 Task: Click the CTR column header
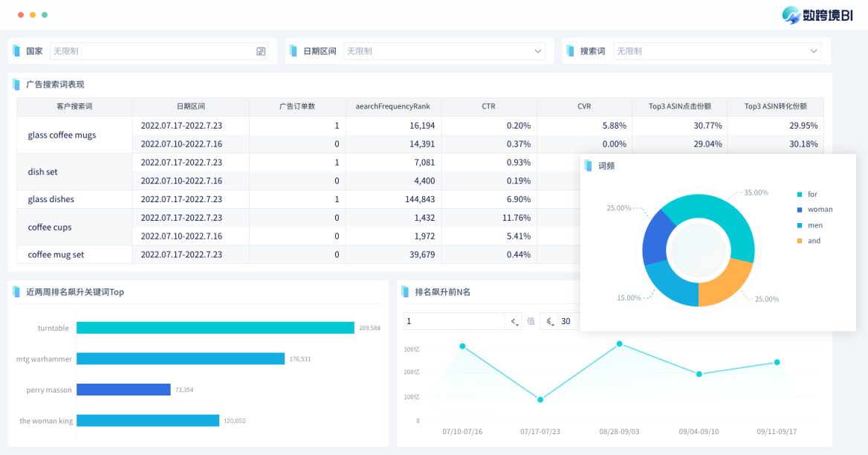click(x=488, y=106)
